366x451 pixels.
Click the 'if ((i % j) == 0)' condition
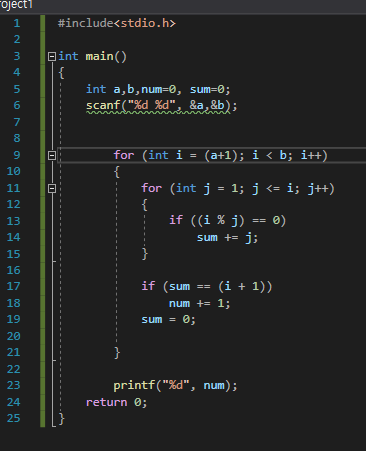click(x=227, y=221)
